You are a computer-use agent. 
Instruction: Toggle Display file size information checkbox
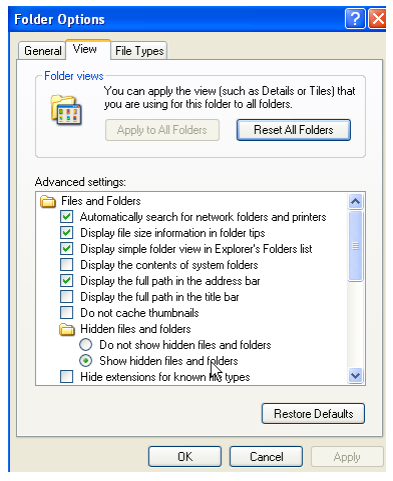(67, 233)
